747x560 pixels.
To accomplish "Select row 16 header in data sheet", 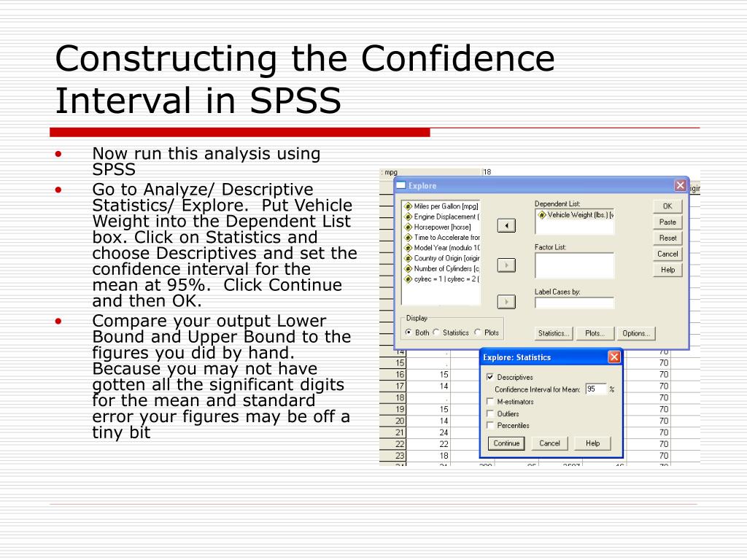I will pyautogui.click(x=393, y=374).
